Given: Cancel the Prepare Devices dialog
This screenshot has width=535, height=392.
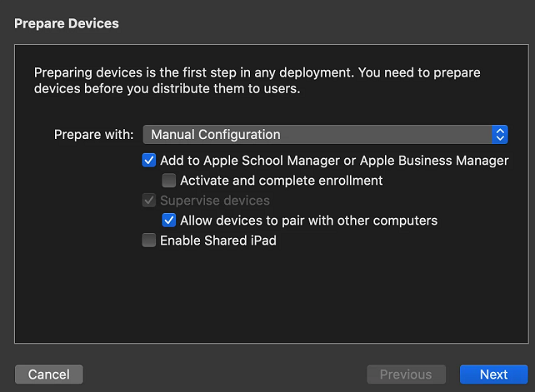Looking at the screenshot, I should pyautogui.click(x=49, y=375).
